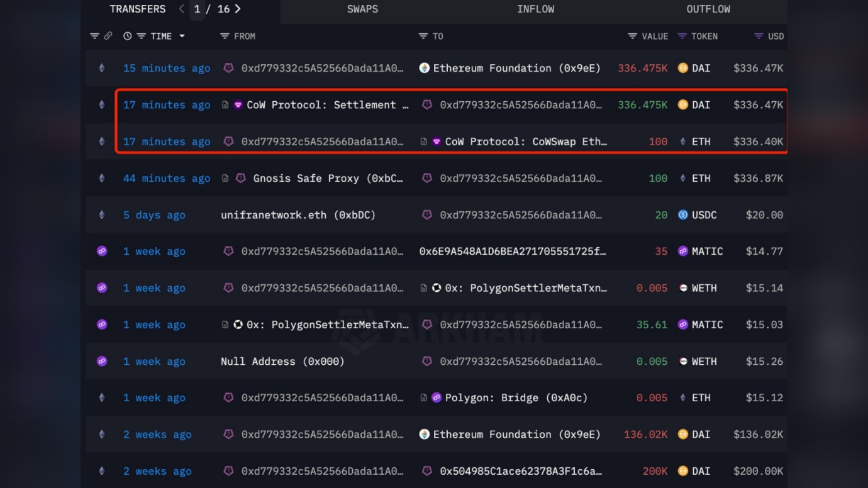The height and width of the screenshot is (488, 868).
Task: Click the Polygon logo beside Polygon: Bridge
Action: (x=437, y=398)
